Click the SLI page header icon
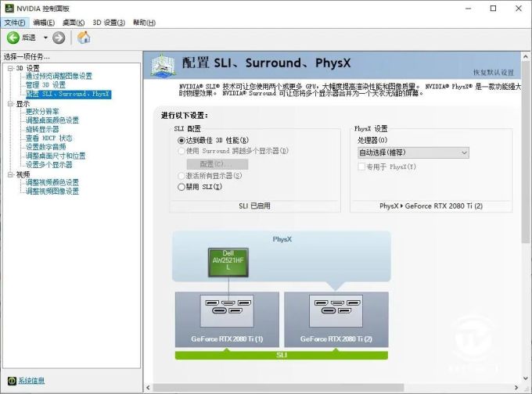The image size is (532, 394). pyautogui.click(x=164, y=65)
